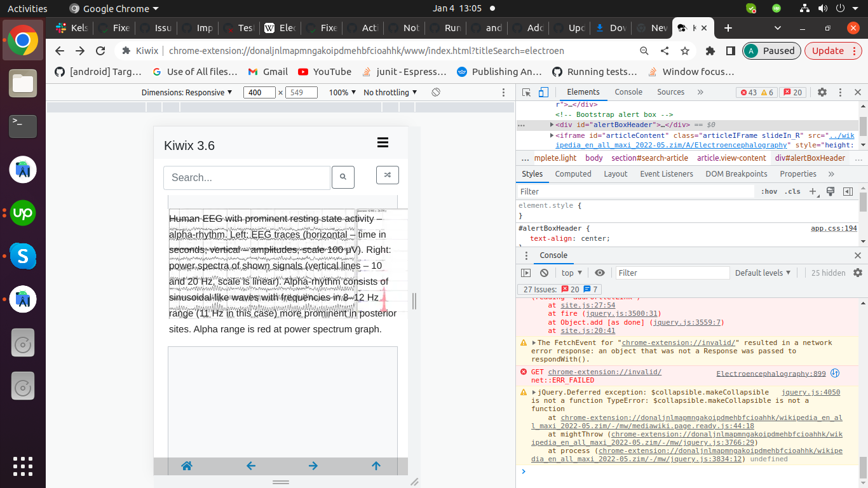868x488 pixels.
Task: Open console settings gear icon
Action: click(857, 273)
